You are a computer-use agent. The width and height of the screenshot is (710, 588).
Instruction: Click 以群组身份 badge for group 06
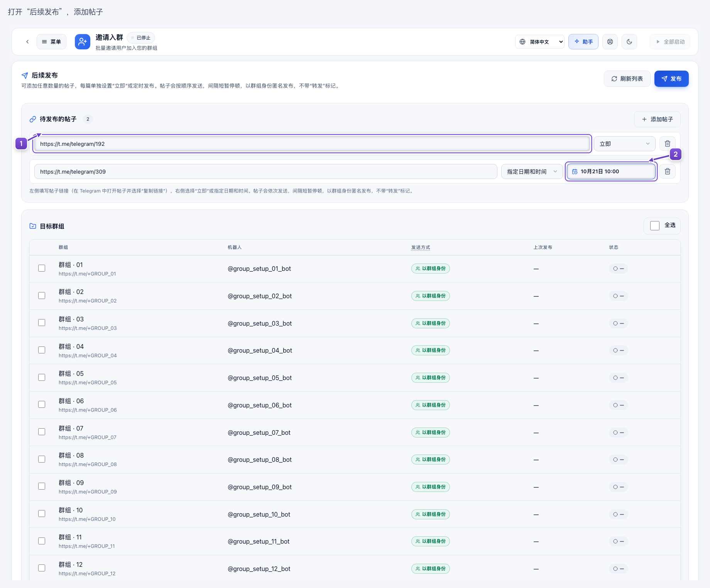pos(430,405)
